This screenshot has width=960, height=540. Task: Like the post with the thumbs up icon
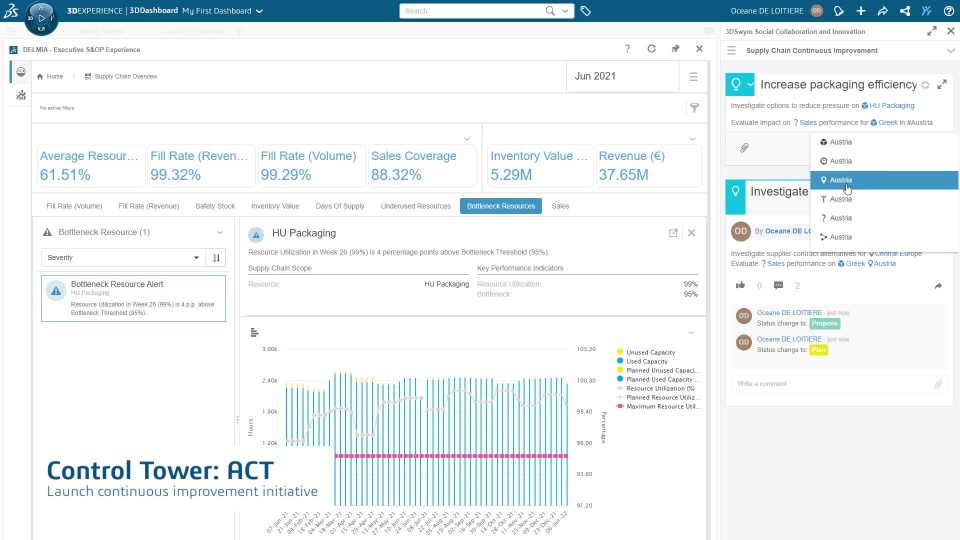pos(741,285)
